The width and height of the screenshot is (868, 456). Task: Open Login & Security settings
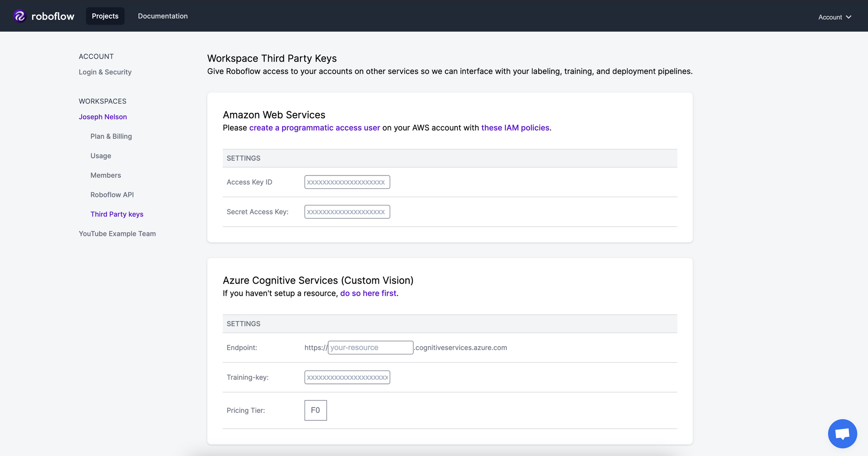click(105, 72)
